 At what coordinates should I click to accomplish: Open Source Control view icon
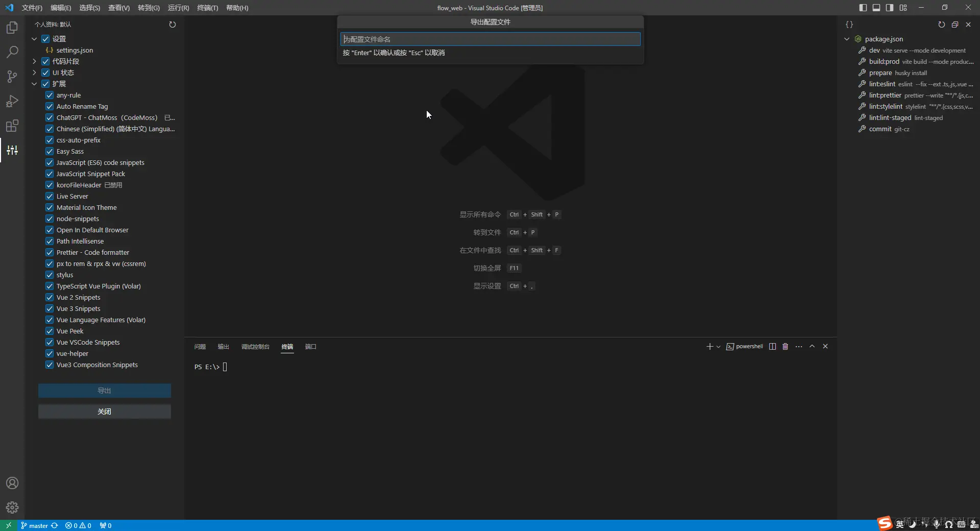12,77
